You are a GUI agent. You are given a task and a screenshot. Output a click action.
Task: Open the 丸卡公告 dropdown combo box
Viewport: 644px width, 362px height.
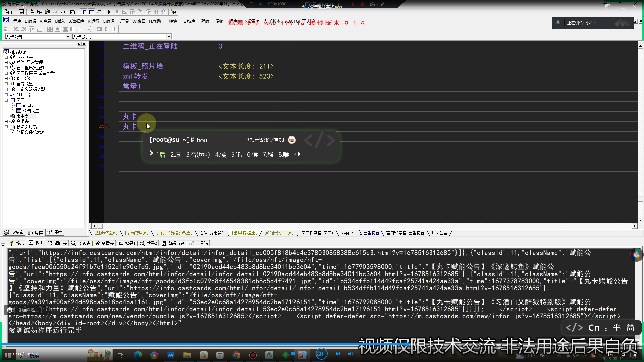(68, 37)
